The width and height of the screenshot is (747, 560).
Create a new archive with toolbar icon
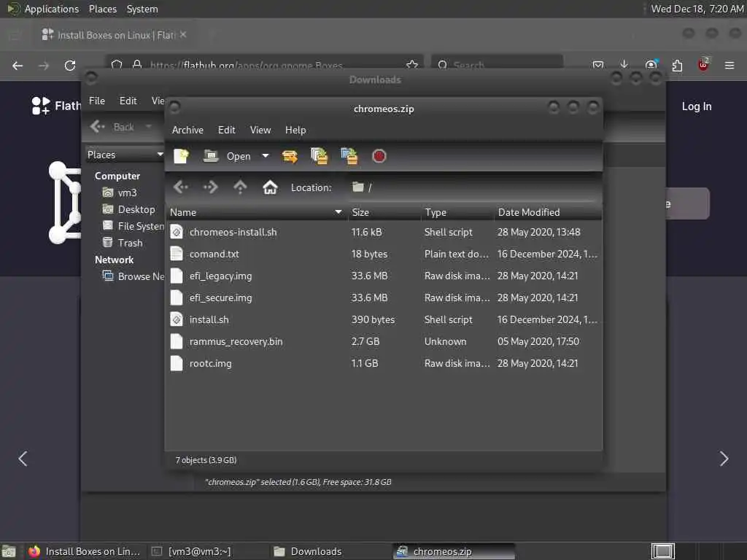click(x=181, y=156)
